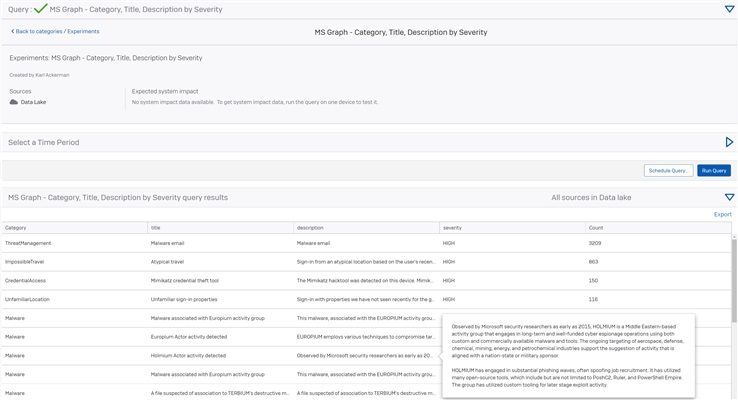
Task: Click the results table vertical scrollbar
Action: (734, 280)
